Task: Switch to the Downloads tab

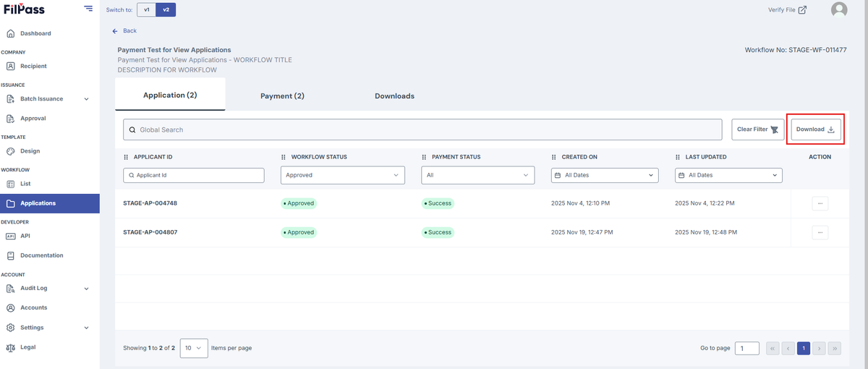Action: (x=394, y=96)
